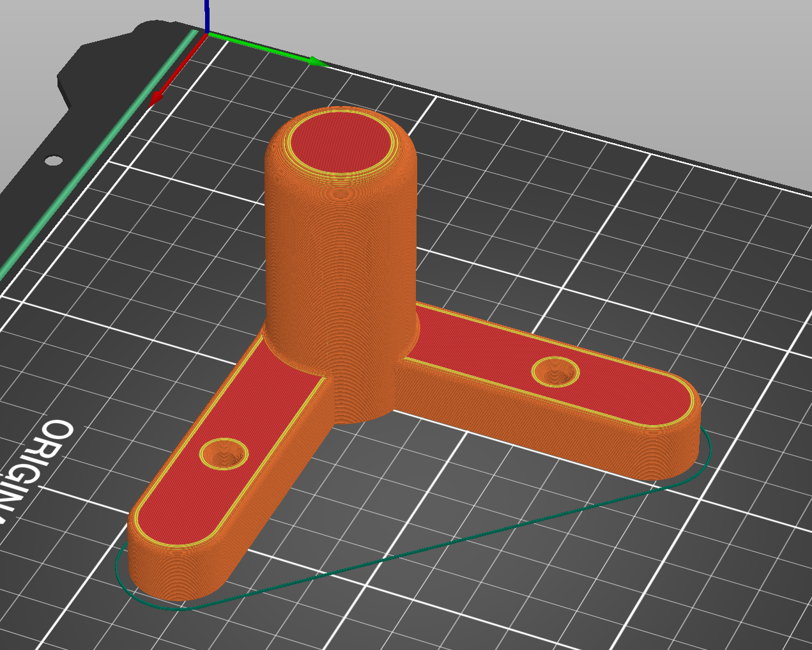Select the countersunk hole on the right arm

[555, 371]
